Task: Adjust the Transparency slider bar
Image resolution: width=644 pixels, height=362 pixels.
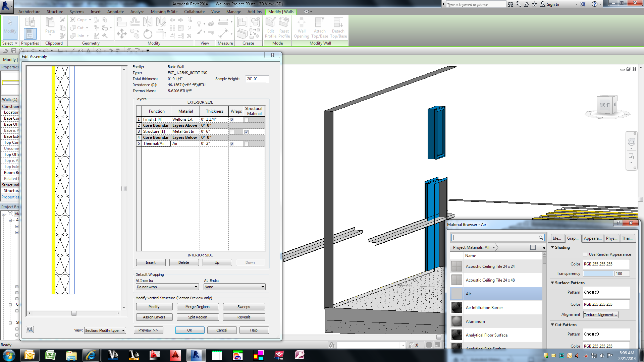Action: [598, 274]
